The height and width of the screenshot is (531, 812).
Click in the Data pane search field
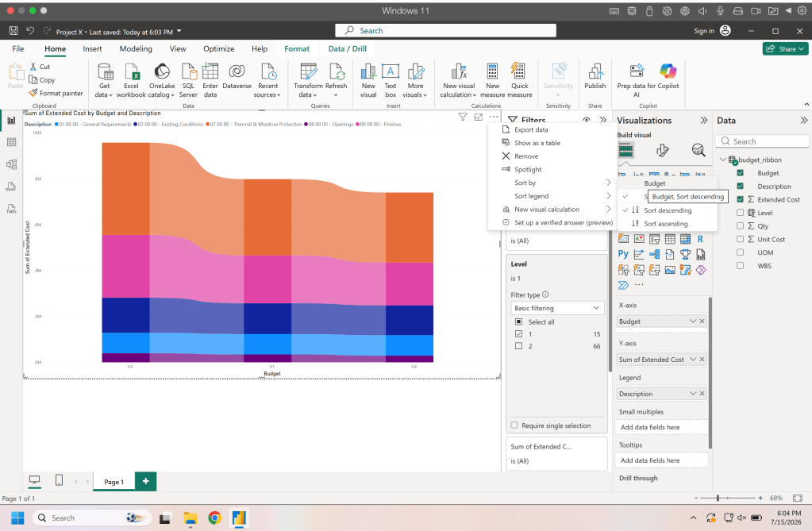(762, 141)
